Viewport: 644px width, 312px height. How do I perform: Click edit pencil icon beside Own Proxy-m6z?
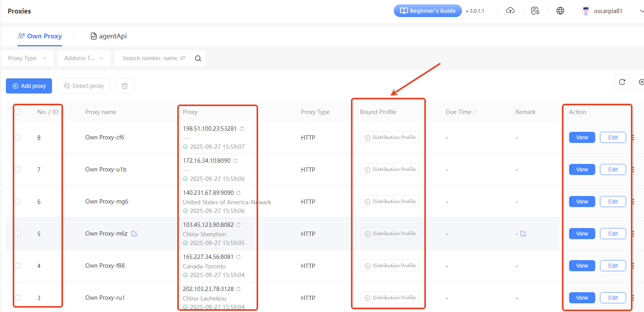134,234
